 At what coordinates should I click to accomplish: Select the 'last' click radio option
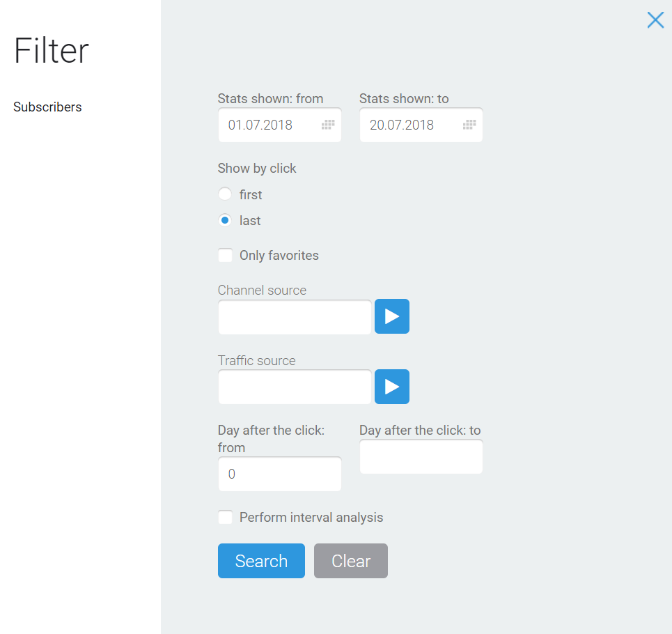point(225,220)
